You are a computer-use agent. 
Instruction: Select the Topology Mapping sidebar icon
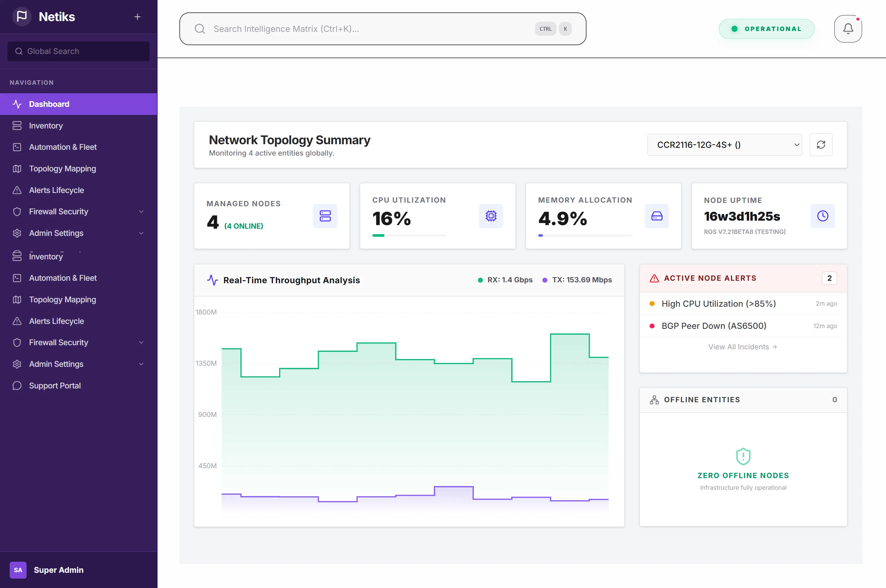(17, 169)
